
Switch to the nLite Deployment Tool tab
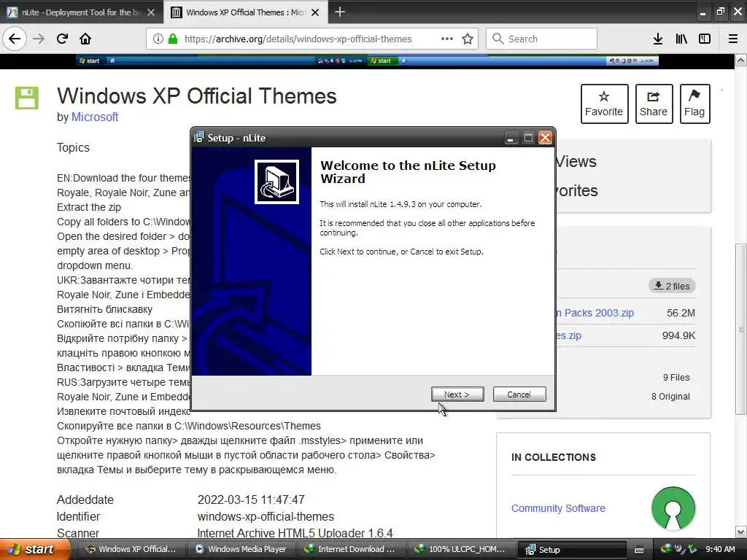pos(81,12)
